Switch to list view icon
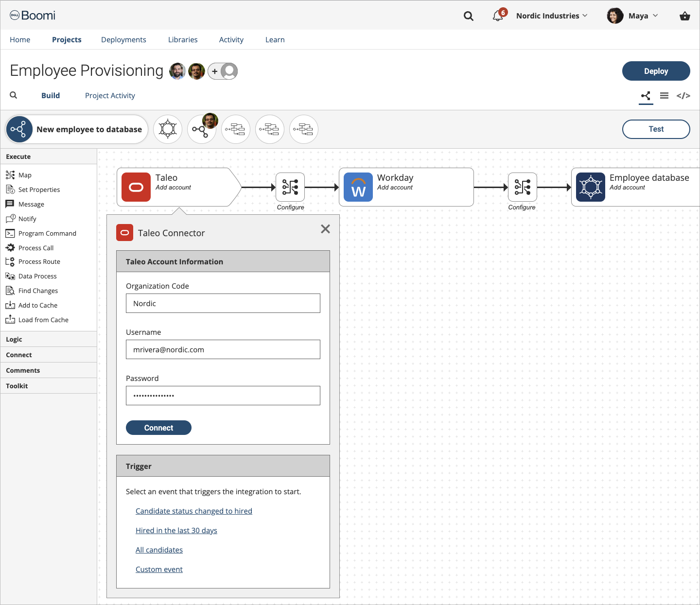700x605 pixels. click(664, 96)
